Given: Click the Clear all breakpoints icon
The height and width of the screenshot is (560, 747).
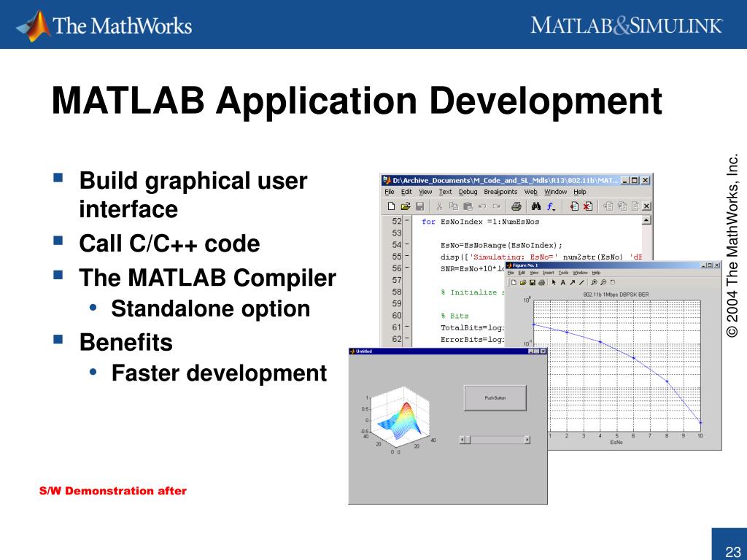Looking at the screenshot, I should (588, 206).
